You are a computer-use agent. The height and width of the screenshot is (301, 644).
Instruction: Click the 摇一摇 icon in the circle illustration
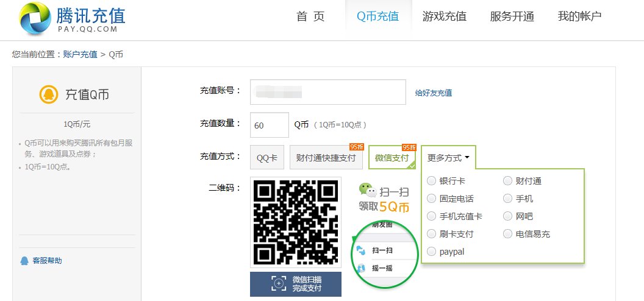tap(360, 268)
